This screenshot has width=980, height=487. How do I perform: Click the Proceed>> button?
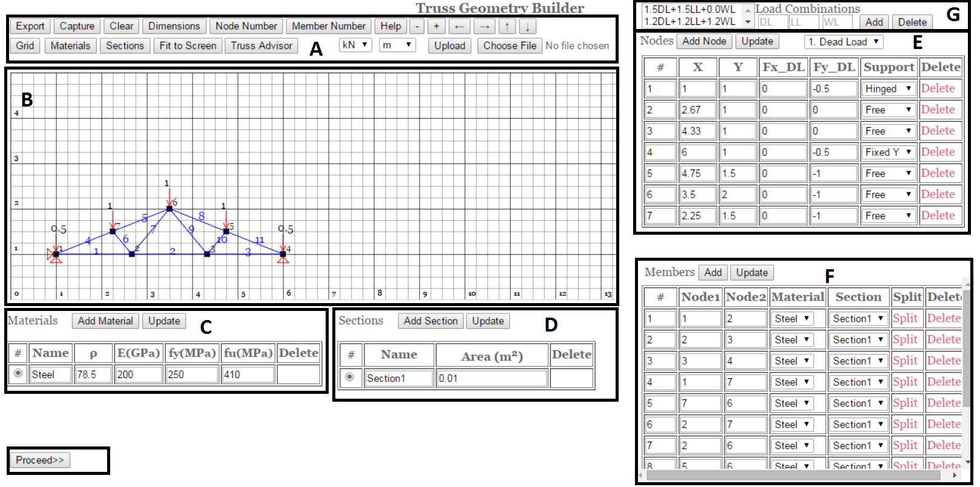click(x=40, y=460)
